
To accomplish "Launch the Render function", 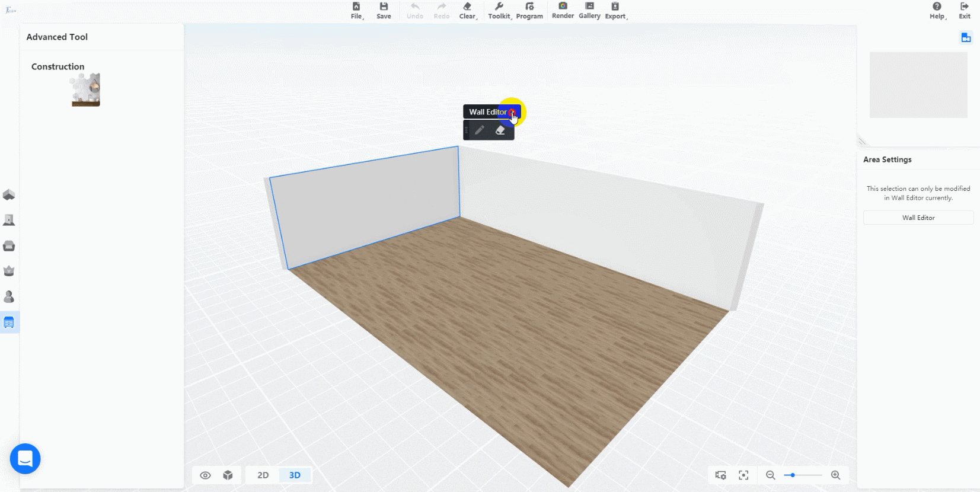I will (563, 11).
